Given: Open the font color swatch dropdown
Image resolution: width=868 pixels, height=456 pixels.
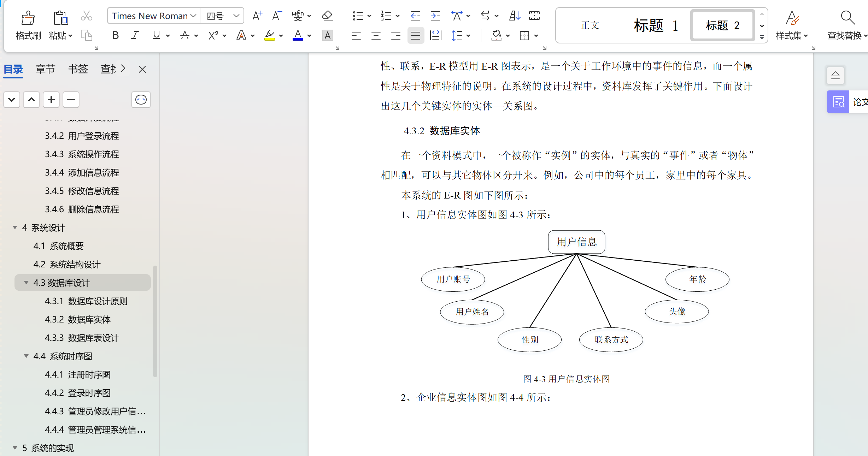Looking at the screenshot, I should click(x=310, y=35).
